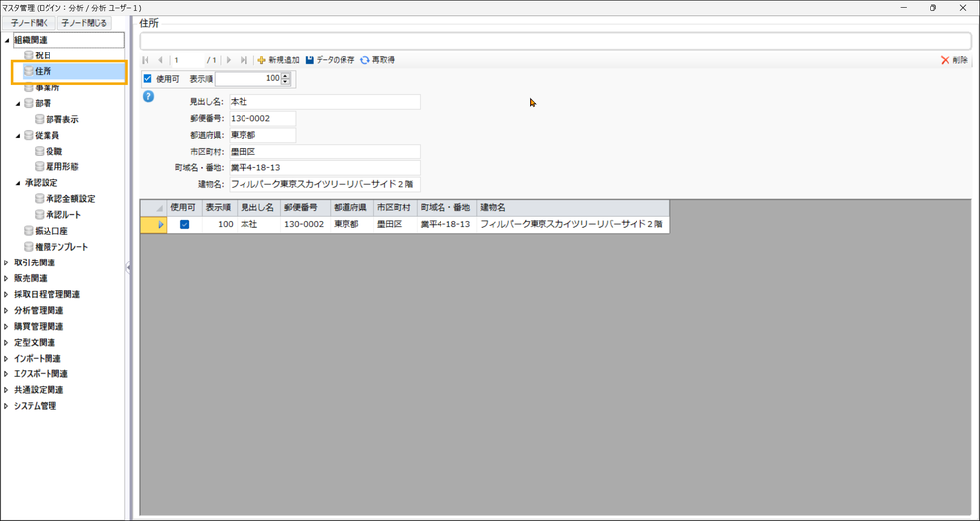Click the database icon beside 振込口座
Viewport: 980px width, 521px height.
tap(28, 231)
